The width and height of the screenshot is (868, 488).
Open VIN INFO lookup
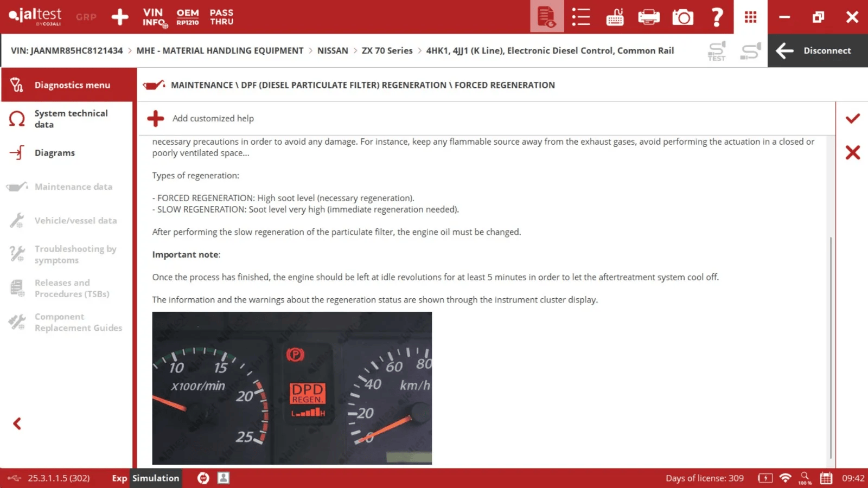click(155, 17)
